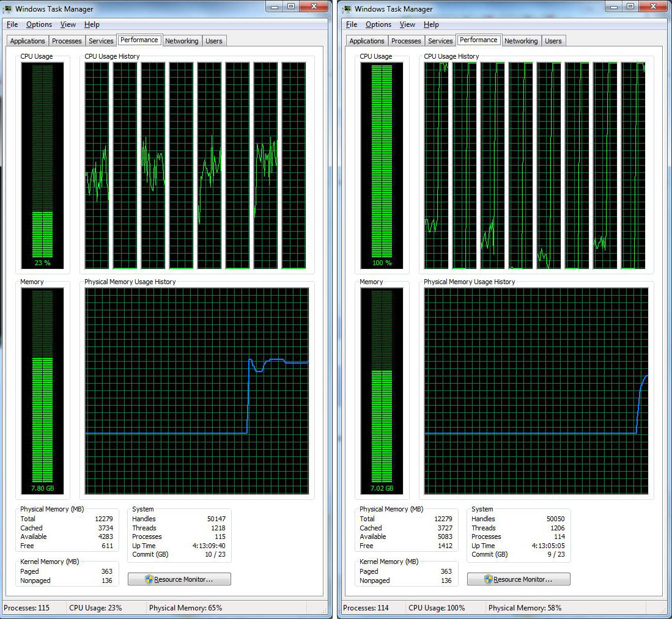Viewport: 672px width, 619px height.
Task: Click Threads value 1218
Action: (x=218, y=528)
